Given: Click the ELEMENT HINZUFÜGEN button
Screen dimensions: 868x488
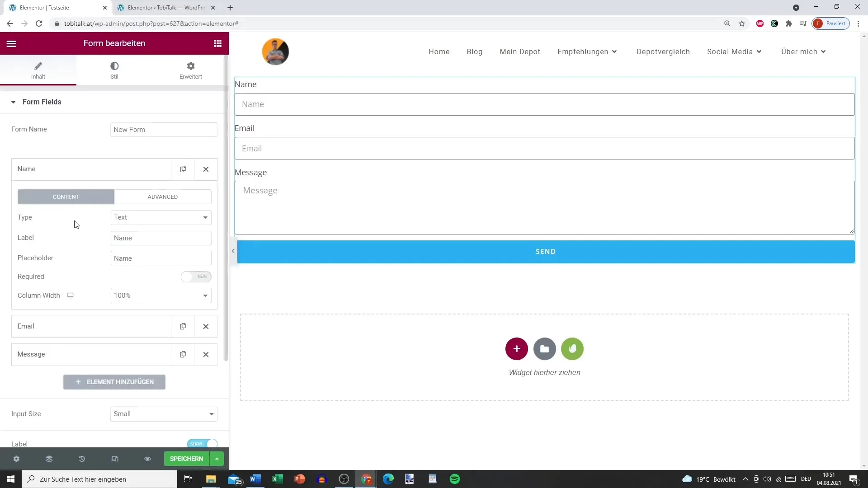Looking at the screenshot, I should (x=114, y=382).
